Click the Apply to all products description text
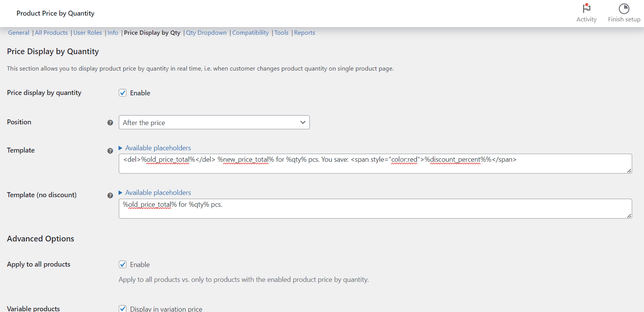Image resolution: width=644 pixels, height=312 pixels. click(244, 280)
